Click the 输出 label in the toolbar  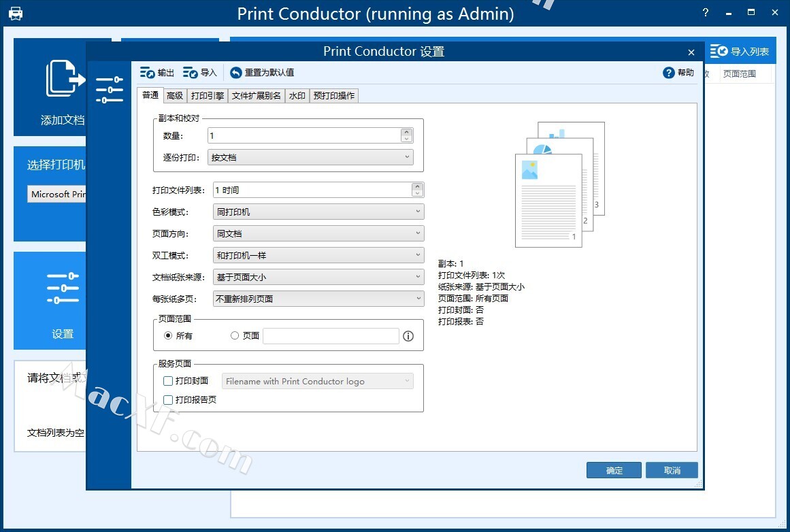tap(166, 73)
